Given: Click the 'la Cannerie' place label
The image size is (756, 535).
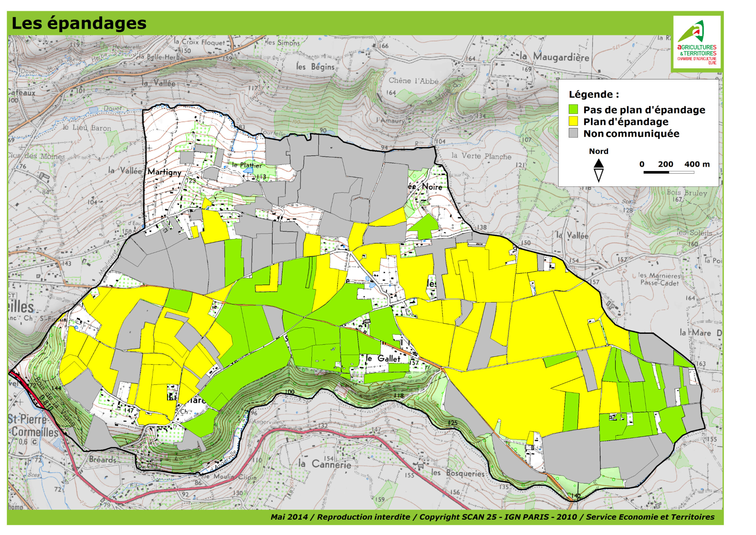Looking at the screenshot, I should [325, 464].
